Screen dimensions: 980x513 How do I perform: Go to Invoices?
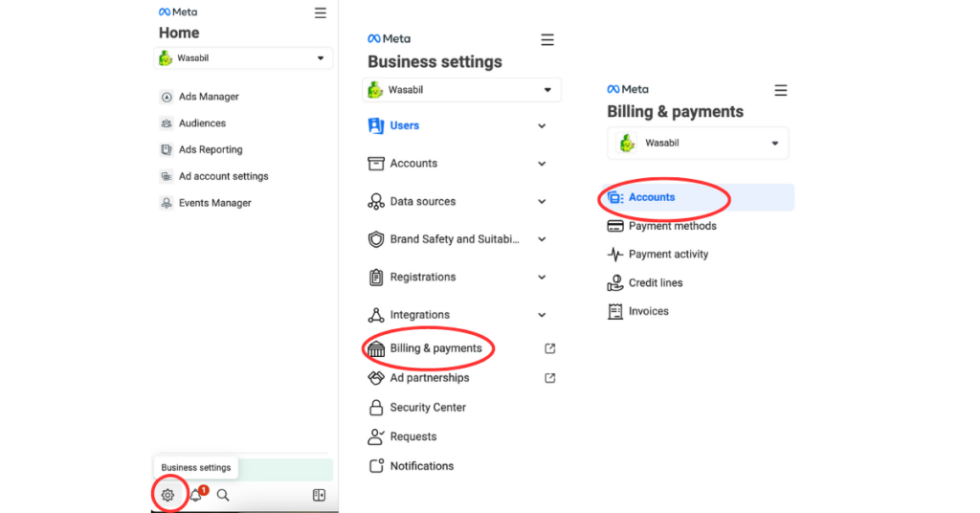(x=648, y=311)
